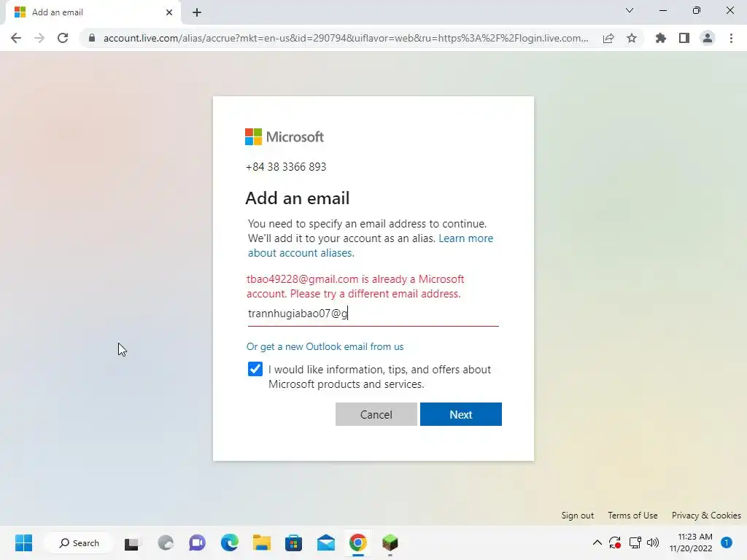This screenshot has width=747, height=560.
Task: Click the Next button
Action: [461, 414]
